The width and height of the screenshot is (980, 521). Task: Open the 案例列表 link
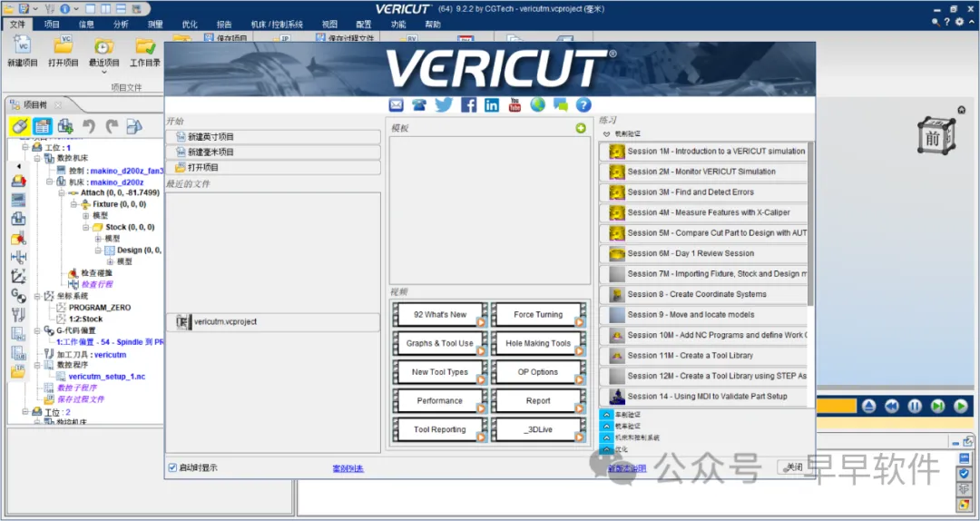coord(348,467)
